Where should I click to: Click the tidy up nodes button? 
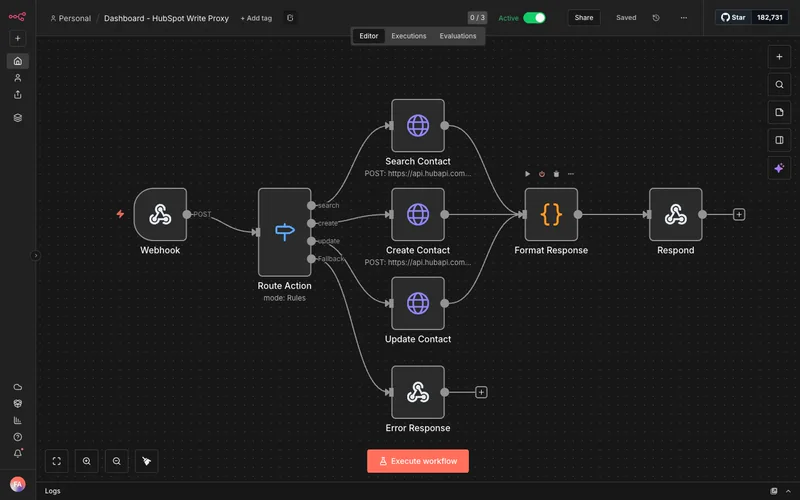[x=147, y=461]
